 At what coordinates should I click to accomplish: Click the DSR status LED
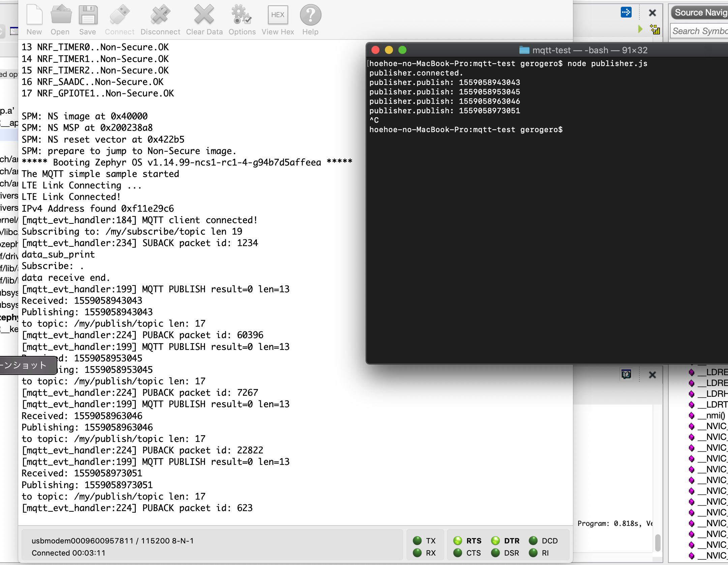pyautogui.click(x=495, y=553)
